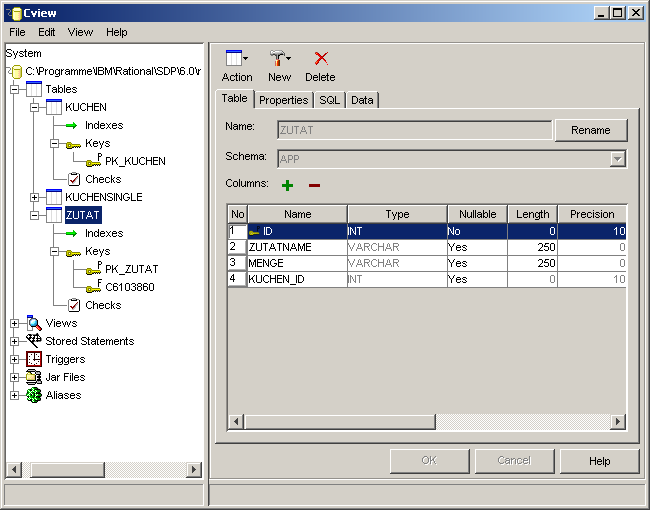
Task: Click the Help button at bottom
Action: (599, 461)
